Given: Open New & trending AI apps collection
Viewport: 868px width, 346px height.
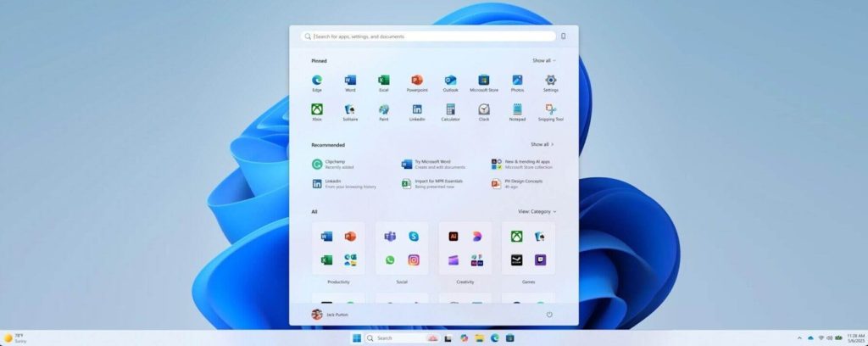Looking at the screenshot, I should click(521, 164).
